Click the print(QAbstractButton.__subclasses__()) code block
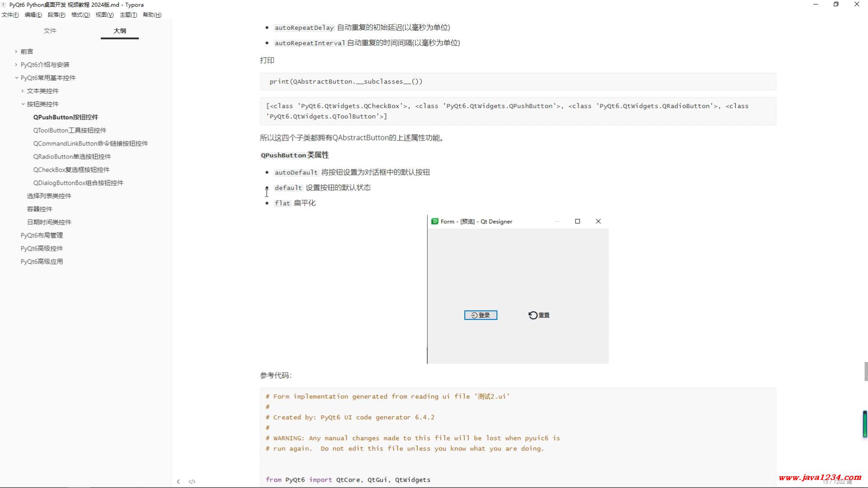This screenshot has width=868, height=488. pyautogui.click(x=518, y=82)
